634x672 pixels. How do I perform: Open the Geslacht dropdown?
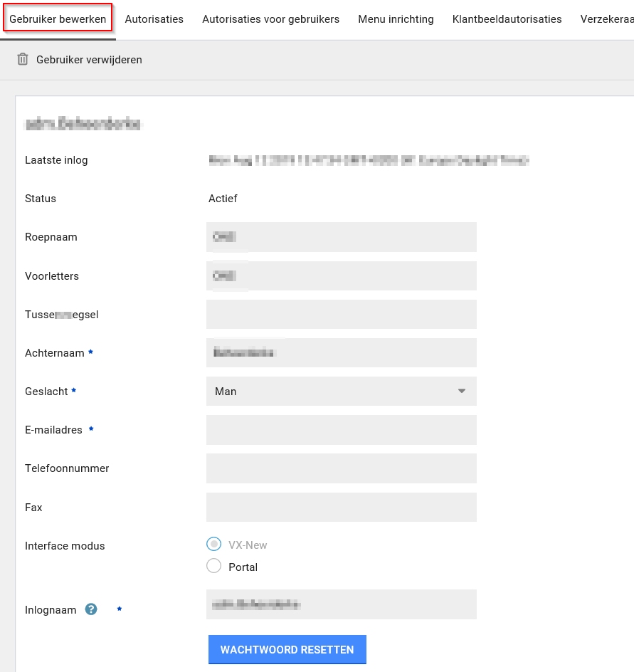click(340, 392)
